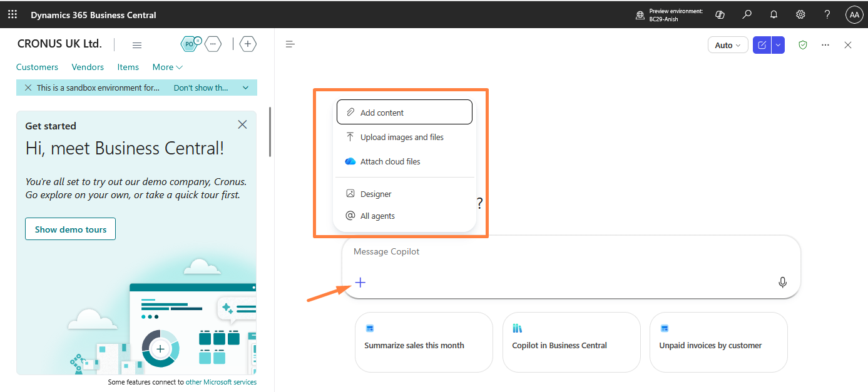Open the Items link
The image size is (868, 392).
(128, 67)
